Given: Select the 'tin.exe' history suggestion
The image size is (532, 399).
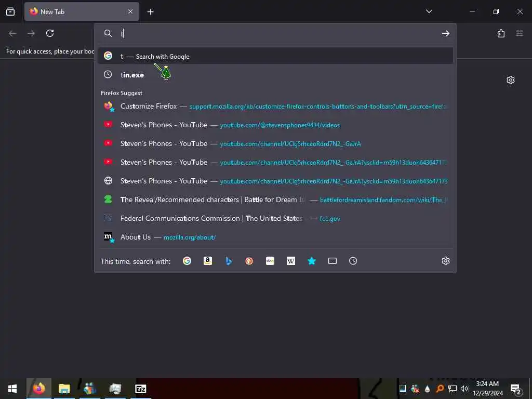Looking at the screenshot, I should pyautogui.click(x=275, y=75).
